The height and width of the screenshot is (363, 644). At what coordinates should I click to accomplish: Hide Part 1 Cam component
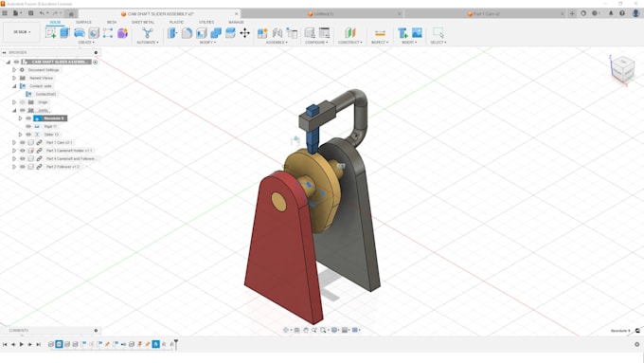coord(23,143)
